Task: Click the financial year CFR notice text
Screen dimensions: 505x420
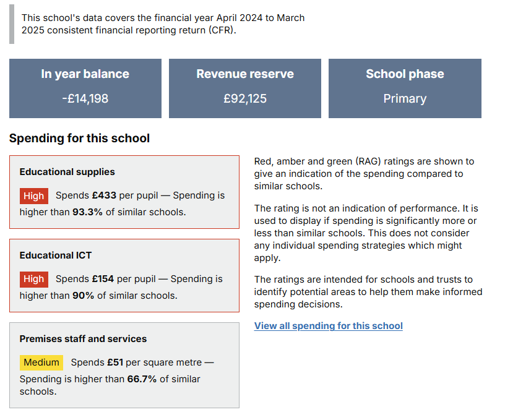Action: point(163,24)
